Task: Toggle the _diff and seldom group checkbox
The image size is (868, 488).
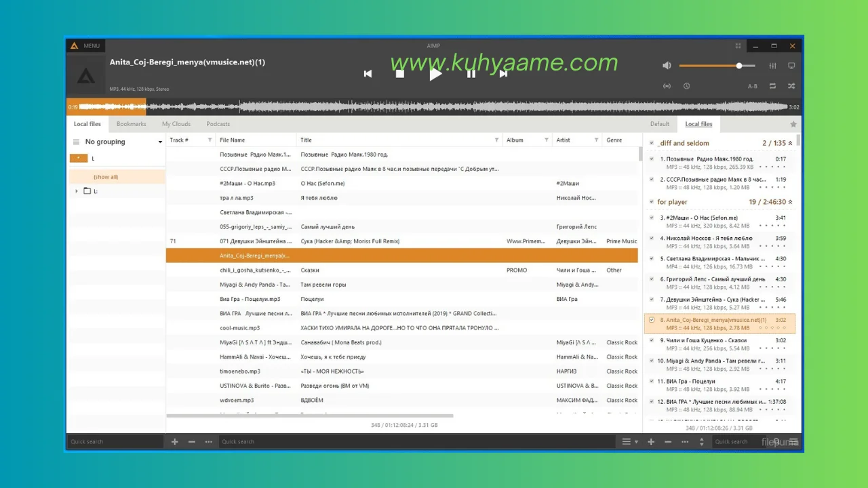Action: click(x=652, y=143)
